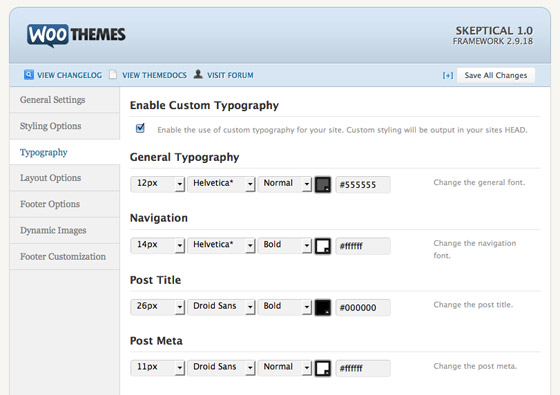Open General Typography Helvetica font dropdown

221,184
